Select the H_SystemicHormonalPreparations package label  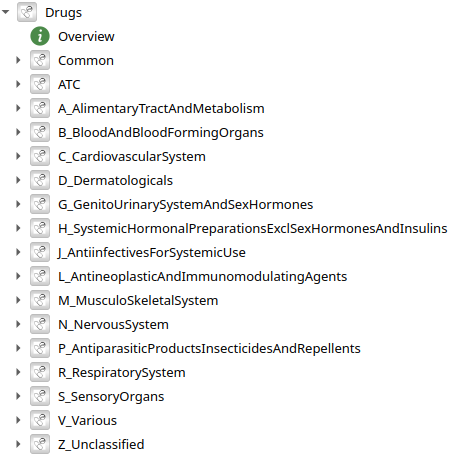click(252, 229)
